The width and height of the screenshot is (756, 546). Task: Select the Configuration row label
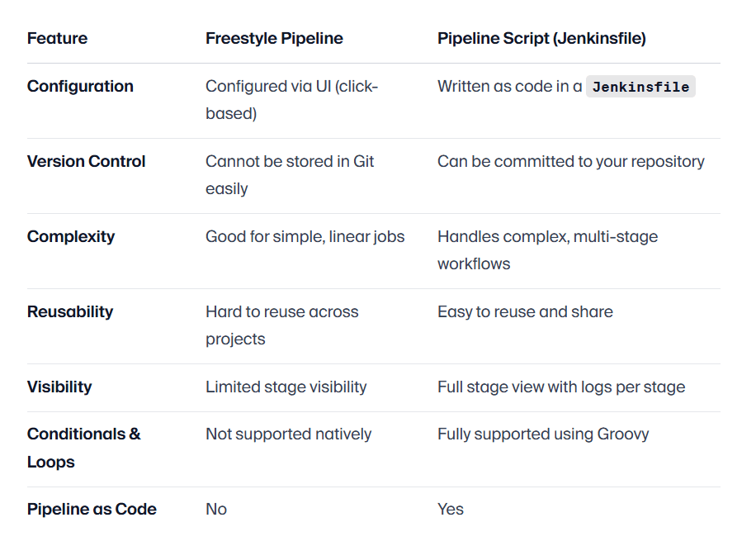pyautogui.click(x=80, y=86)
